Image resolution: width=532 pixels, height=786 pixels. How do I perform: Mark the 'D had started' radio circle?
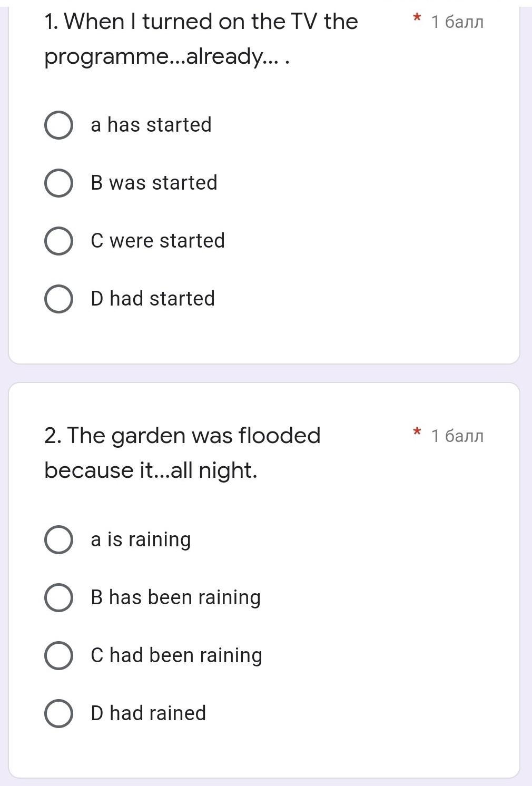pos(58,299)
